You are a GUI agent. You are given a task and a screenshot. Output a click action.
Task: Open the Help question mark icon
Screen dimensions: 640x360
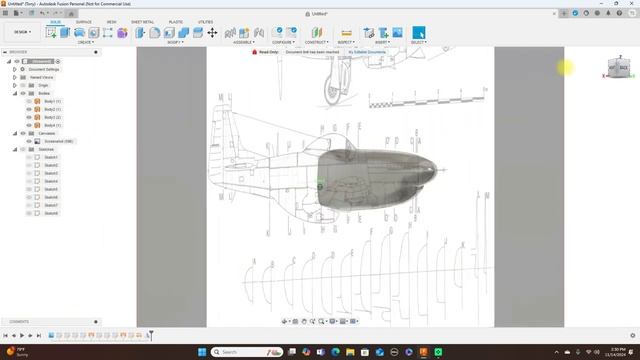[619, 13]
